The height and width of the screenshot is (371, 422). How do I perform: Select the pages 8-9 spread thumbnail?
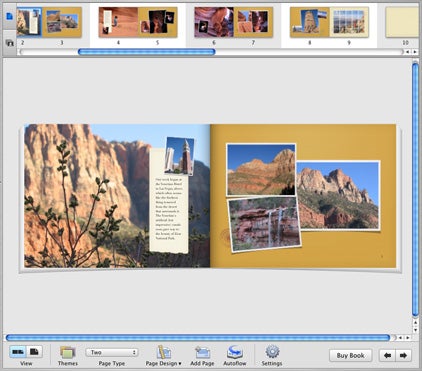click(x=329, y=22)
